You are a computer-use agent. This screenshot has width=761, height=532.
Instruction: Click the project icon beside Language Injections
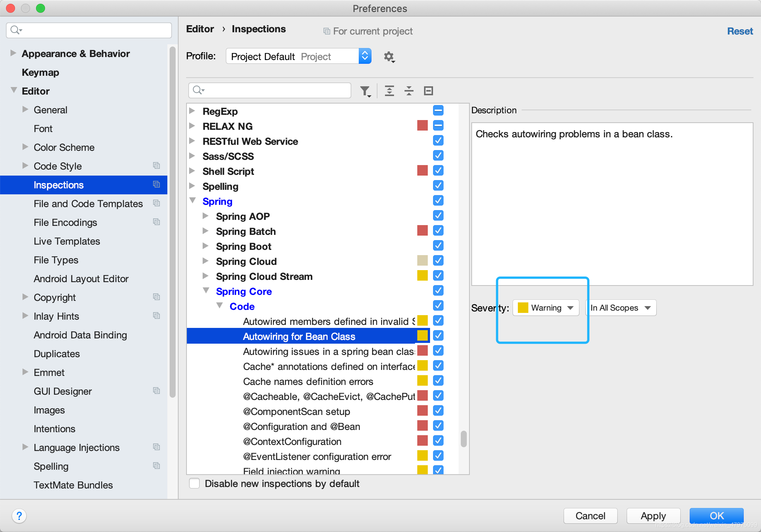(x=156, y=447)
